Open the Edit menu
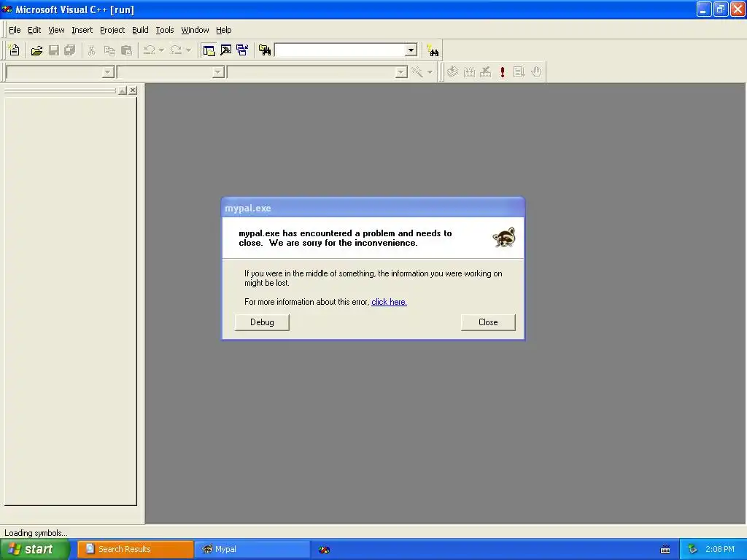Screen dimensions: 747x560 [x=34, y=30]
